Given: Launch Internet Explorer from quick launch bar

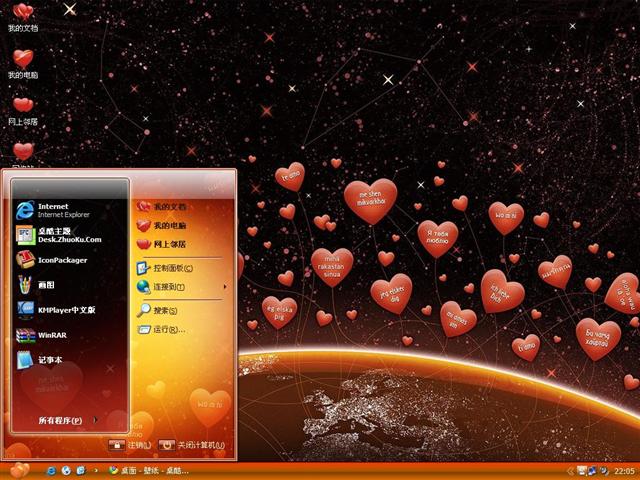Looking at the screenshot, I should point(51,471).
